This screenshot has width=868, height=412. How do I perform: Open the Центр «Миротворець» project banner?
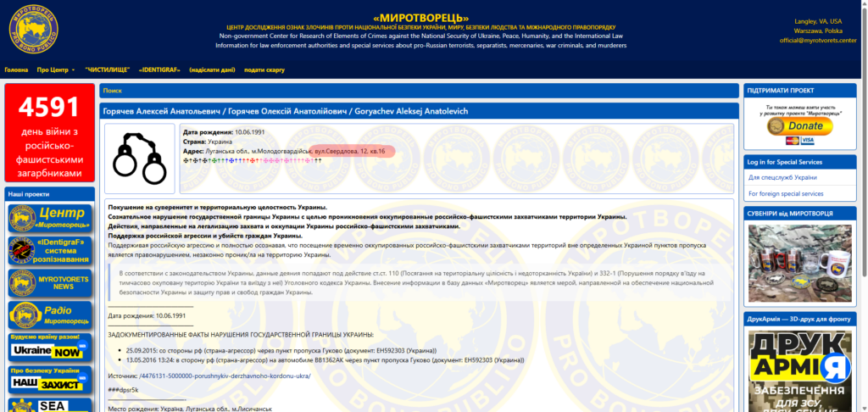(50, 218)
